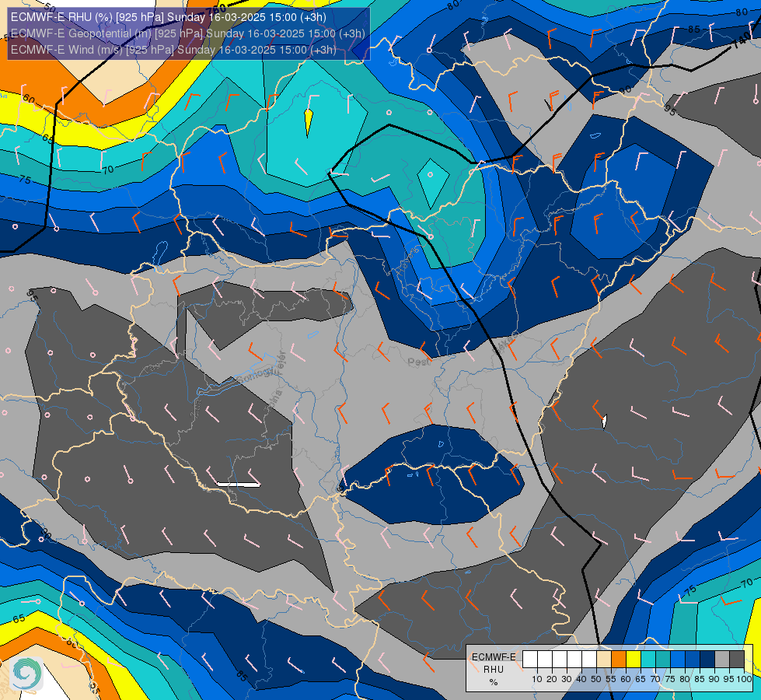Pick the dark gray 95-100% legend swatch
This screenshot has height=700, width=761.
pyautogui.click(x=737, y=660)
